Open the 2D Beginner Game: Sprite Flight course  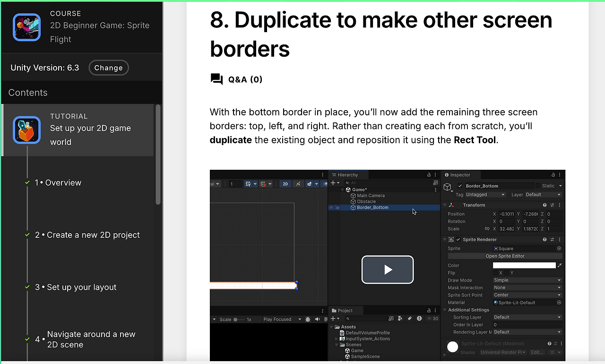(100, 32)
